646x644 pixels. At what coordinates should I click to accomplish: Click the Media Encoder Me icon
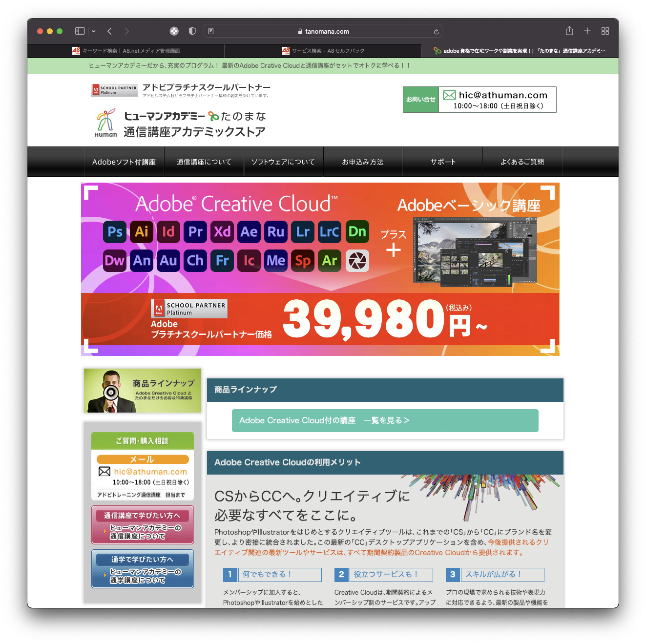(276, 260)
